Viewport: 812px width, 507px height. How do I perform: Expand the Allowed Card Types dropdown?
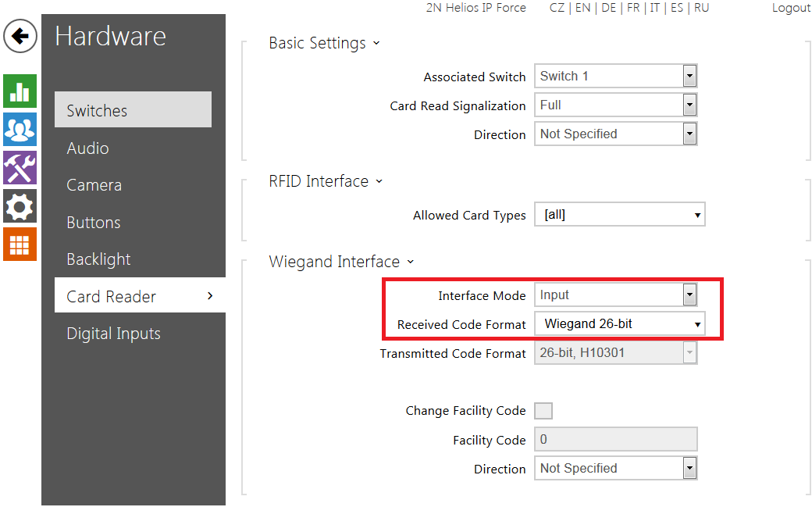pos(619,215)
